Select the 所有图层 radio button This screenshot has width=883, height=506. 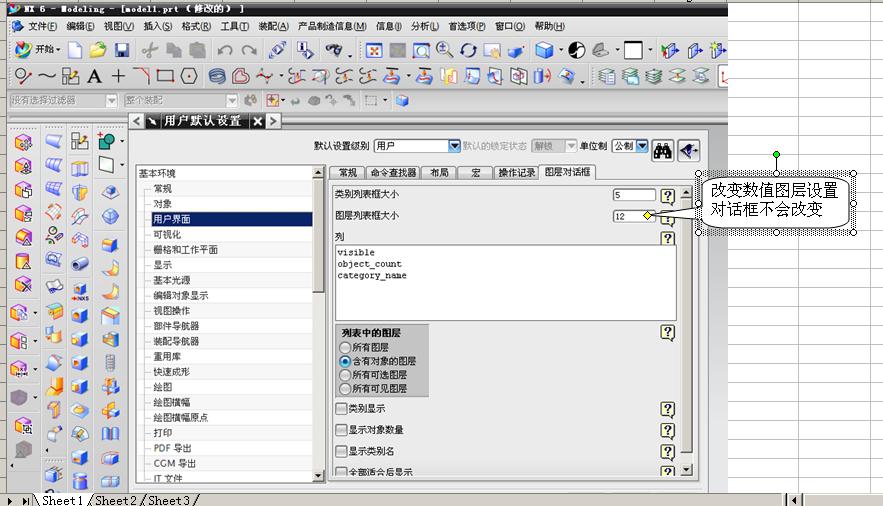345,347
